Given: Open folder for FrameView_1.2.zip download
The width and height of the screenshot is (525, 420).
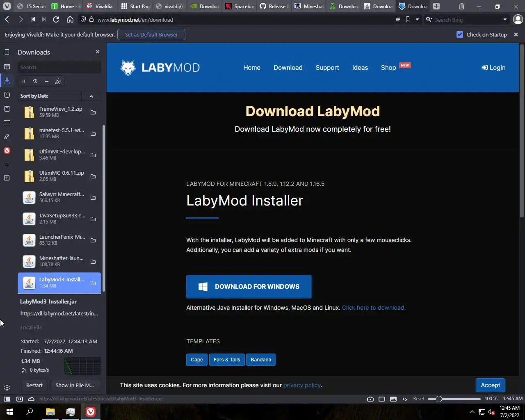Looking at the screenshot, I should point(93,112).
